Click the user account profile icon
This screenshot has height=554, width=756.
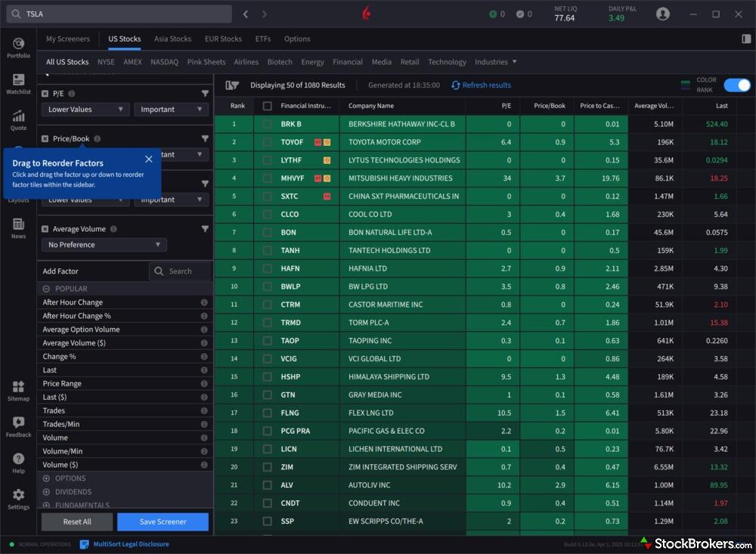click(x=663, y=14)
